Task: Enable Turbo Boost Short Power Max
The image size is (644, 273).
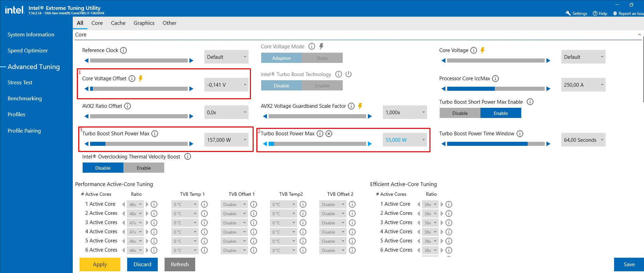Action: coord(501,113)
